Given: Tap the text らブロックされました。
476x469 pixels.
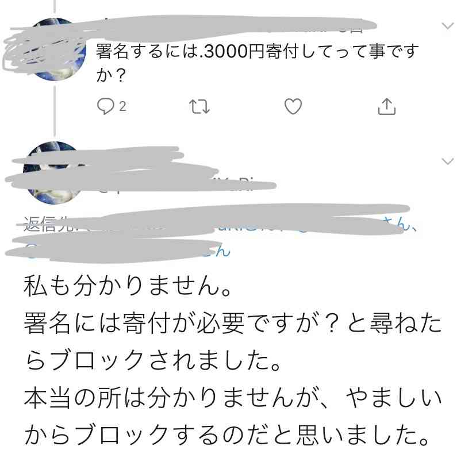Looking at the screenshot, I should tap(152, 360).
